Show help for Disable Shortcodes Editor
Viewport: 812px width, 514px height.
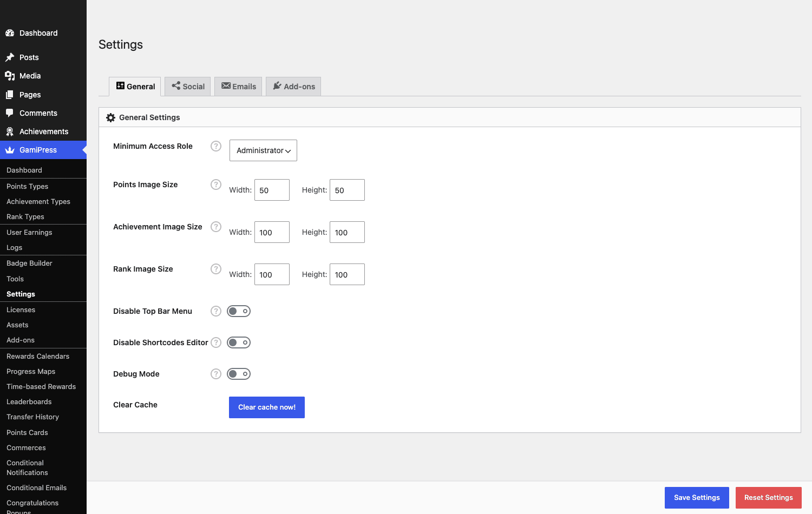pos(216,342)
